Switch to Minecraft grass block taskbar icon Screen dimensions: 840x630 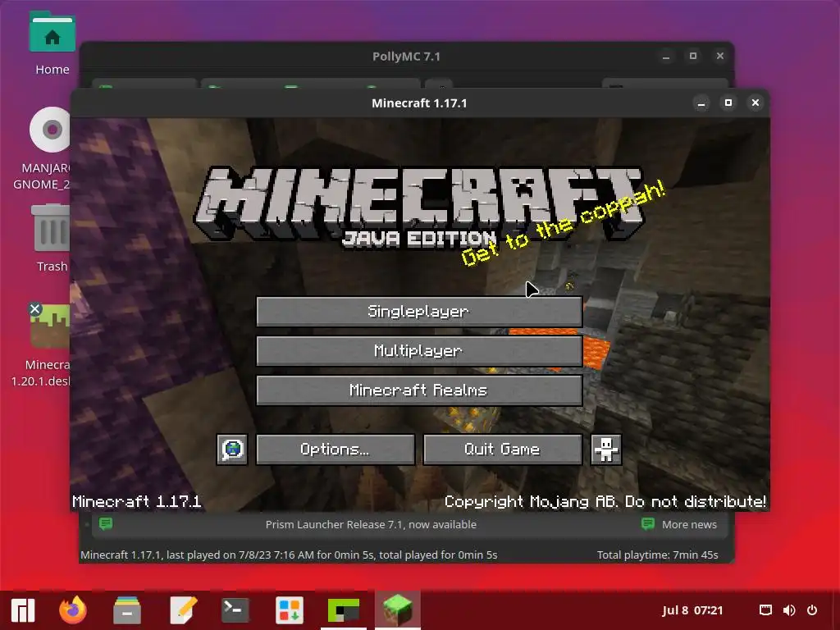pyautogui.click(x=398, y=610)
